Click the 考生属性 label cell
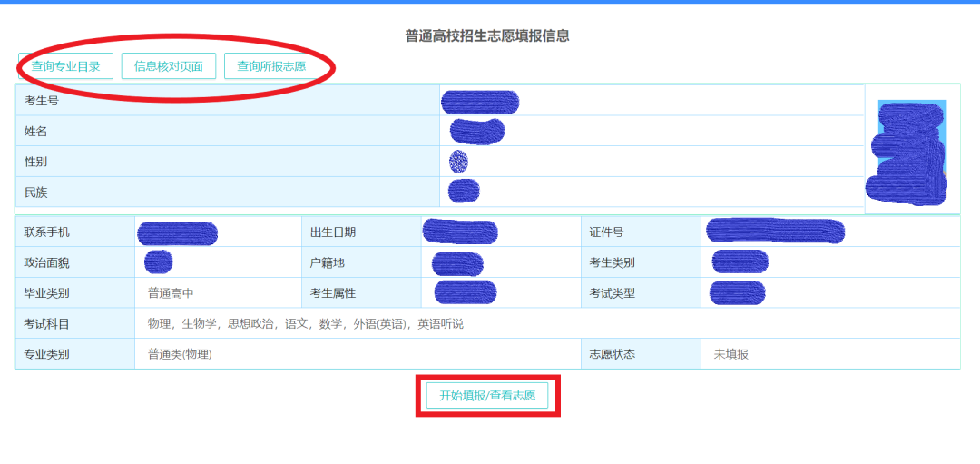The image size is (980, 464). tap(361, 292)
